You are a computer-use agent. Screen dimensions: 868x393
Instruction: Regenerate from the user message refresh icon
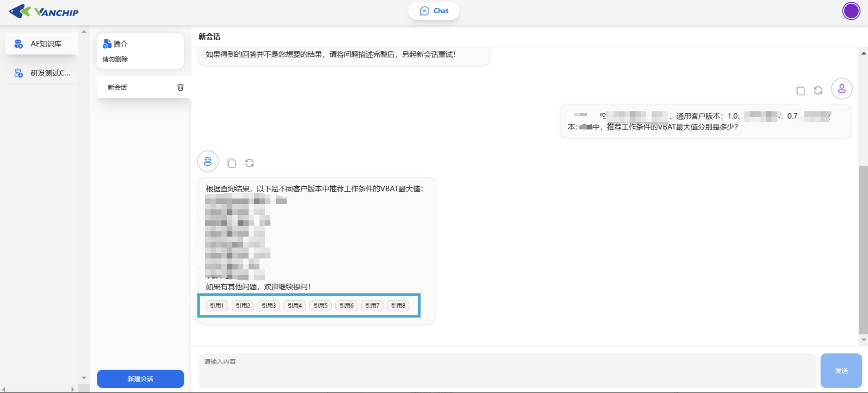(818, 90)
